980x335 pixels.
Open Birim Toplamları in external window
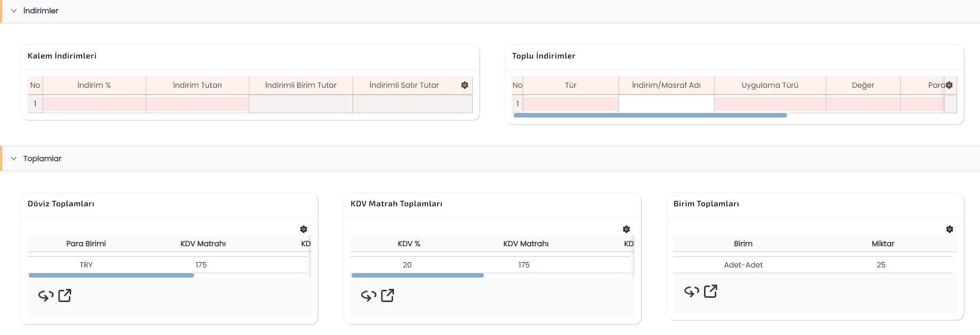click(x=710, y=291)
